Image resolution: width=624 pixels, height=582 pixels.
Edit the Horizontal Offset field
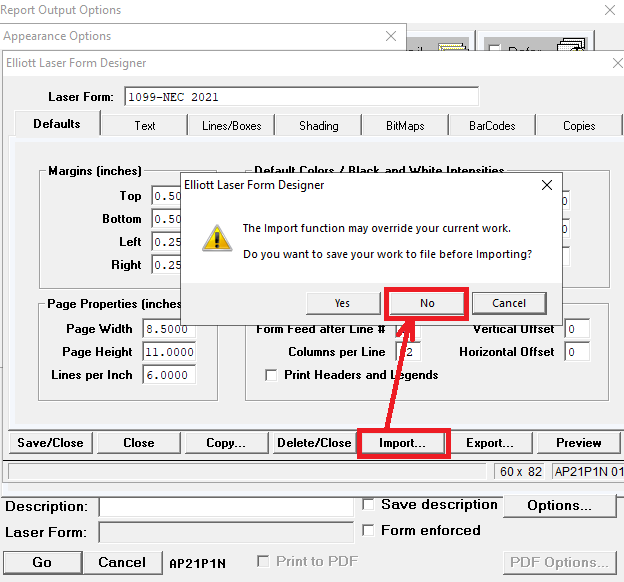click(577, 352)
